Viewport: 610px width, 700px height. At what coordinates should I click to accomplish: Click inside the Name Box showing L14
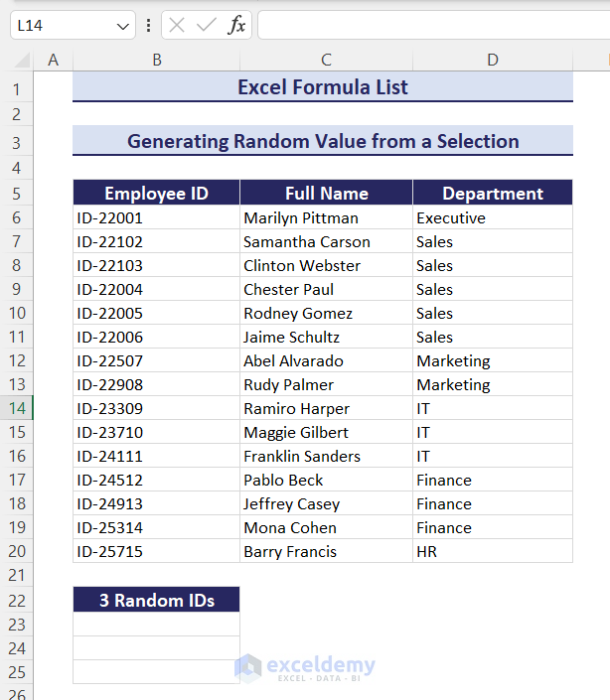(60, 26)
